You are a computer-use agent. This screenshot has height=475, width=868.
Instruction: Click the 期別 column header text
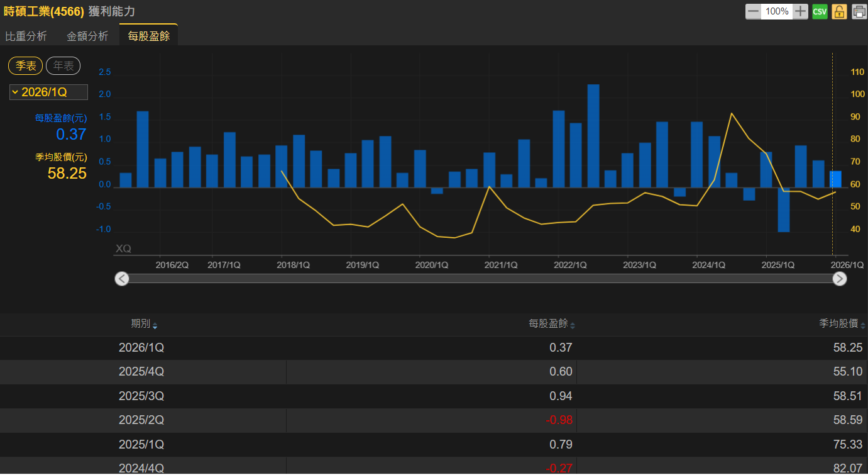pos(141,324)
